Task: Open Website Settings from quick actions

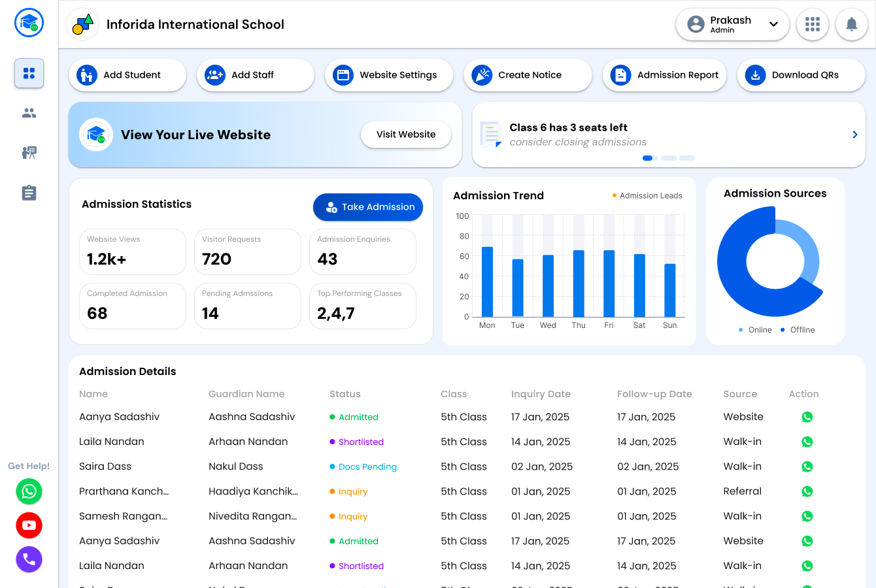Action: point(389,75)
